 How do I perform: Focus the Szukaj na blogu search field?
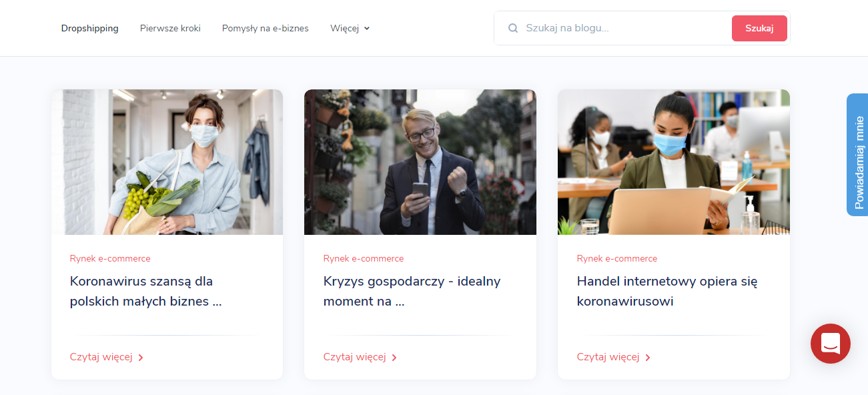coord(624,28)
